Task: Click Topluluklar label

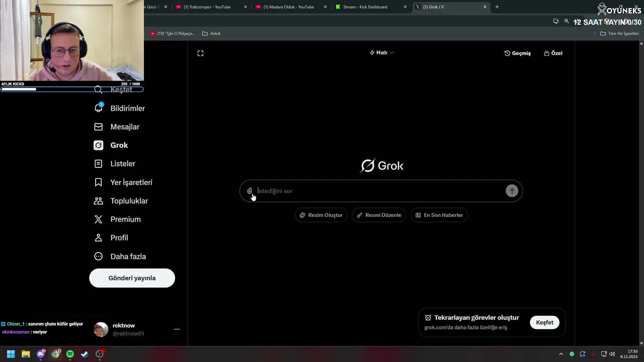Action: point(129,201)
